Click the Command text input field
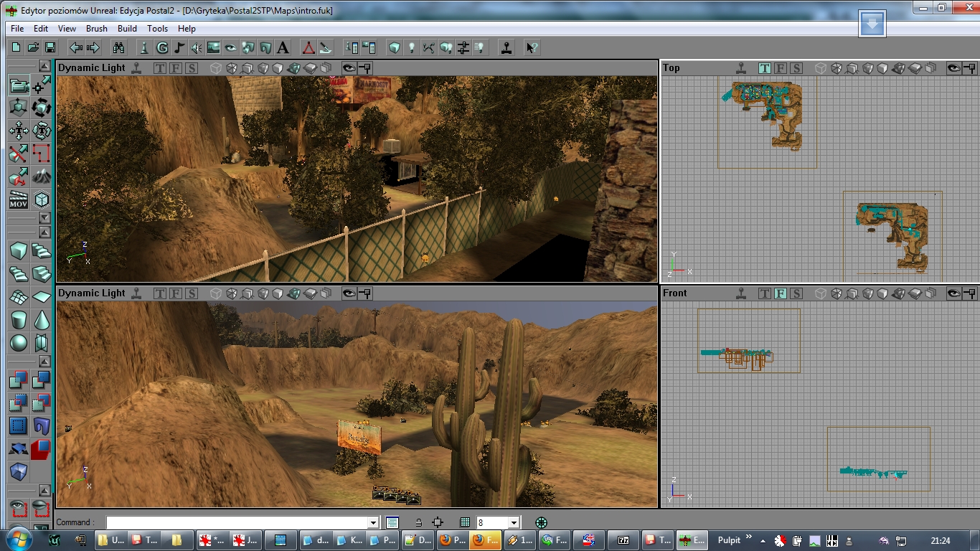Screen dimensions: 980x551 (237, 523)
